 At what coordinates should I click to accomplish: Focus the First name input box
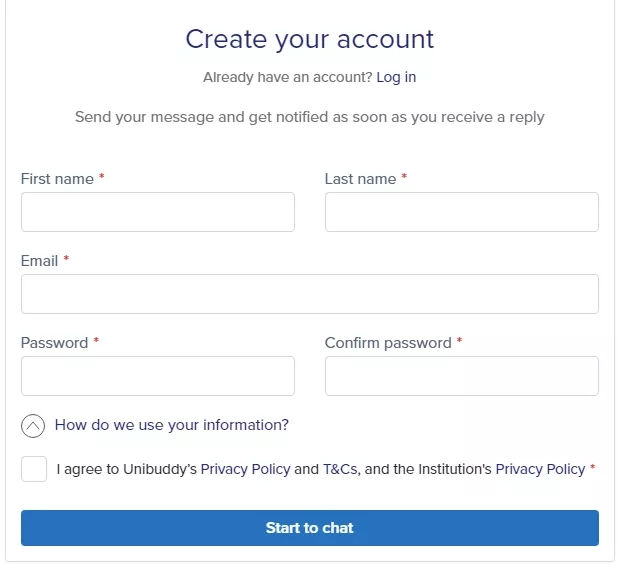(158, 212)
